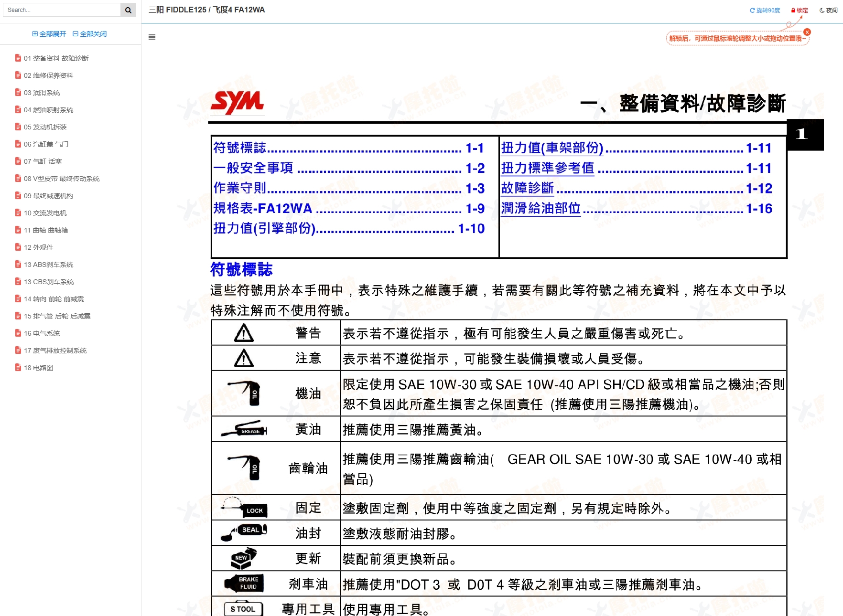Open chapter 15 排气管 后轮 后减震

coord(53,316)
